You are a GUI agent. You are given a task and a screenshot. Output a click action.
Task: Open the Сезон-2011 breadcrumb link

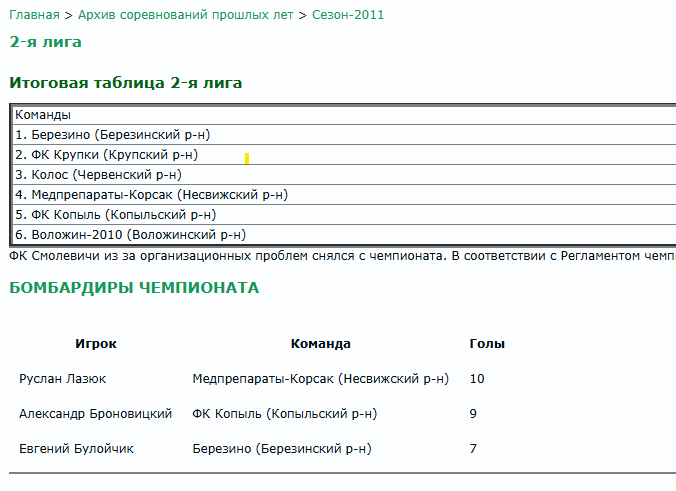[347, 15]
